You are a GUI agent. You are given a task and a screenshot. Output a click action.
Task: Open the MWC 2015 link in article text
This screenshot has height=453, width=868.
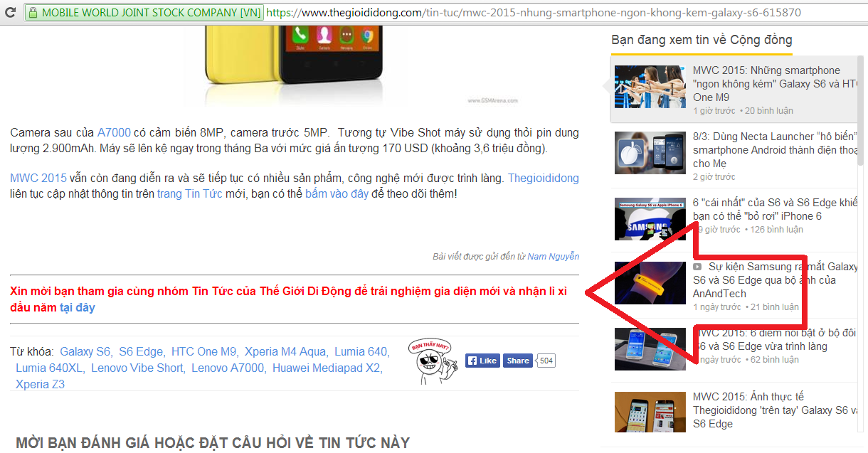38,178
